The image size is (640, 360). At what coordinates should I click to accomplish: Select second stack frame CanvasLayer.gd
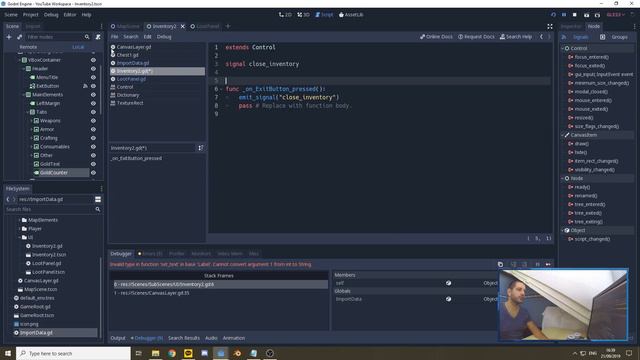(x=220, y=293)
